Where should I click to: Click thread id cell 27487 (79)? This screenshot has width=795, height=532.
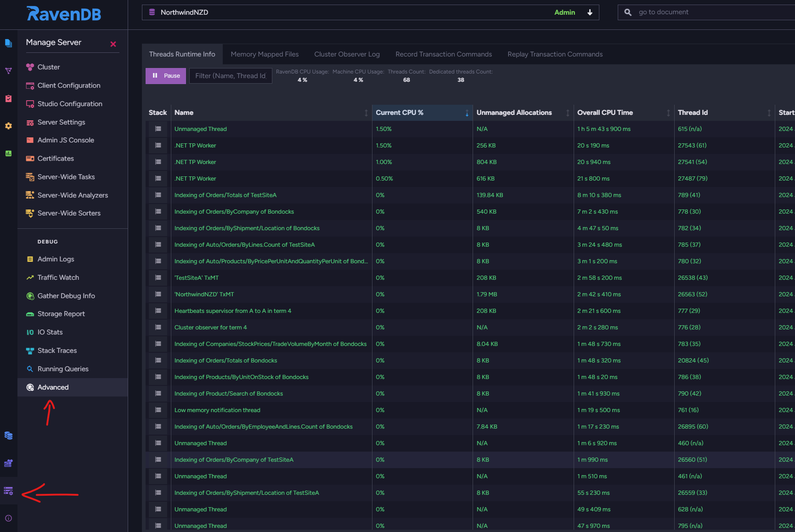(693, 179)
